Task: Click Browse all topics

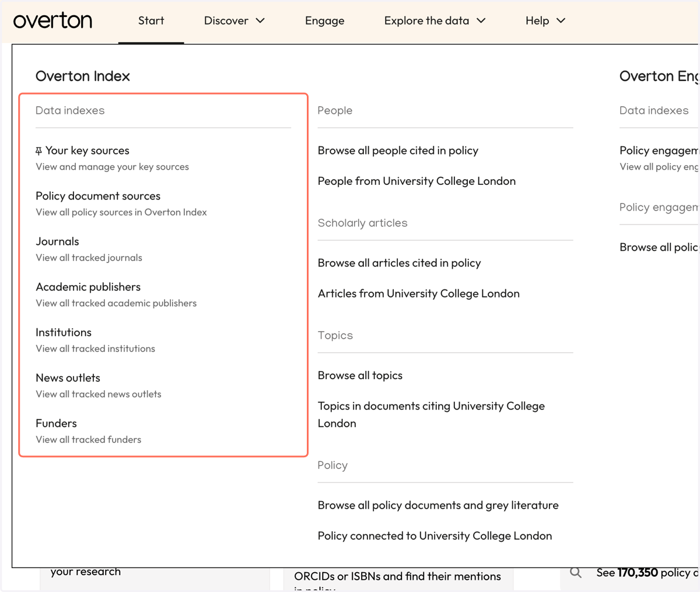Action: 360,376
